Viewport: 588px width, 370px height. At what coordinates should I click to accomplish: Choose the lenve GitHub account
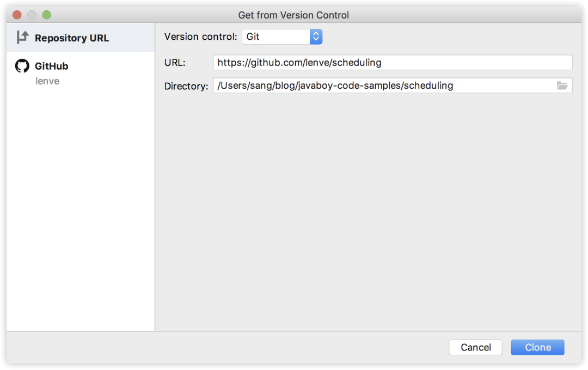(x=47, y=81)
